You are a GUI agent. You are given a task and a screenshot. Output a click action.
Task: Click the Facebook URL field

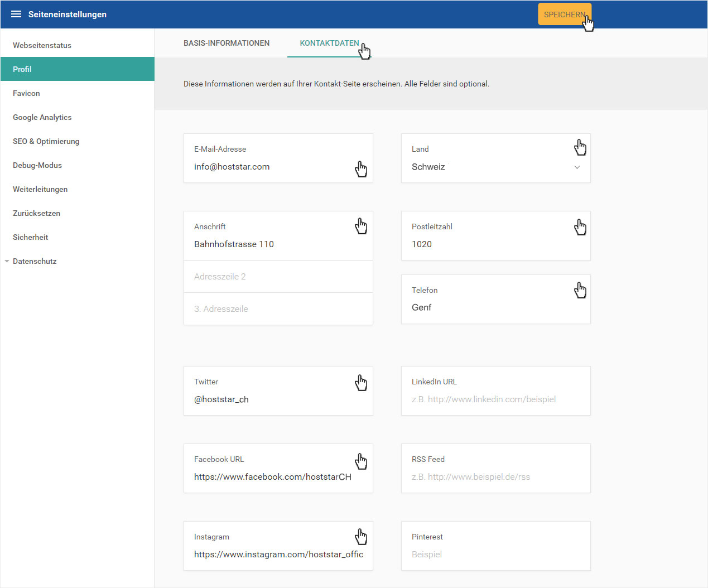[278, 468]
